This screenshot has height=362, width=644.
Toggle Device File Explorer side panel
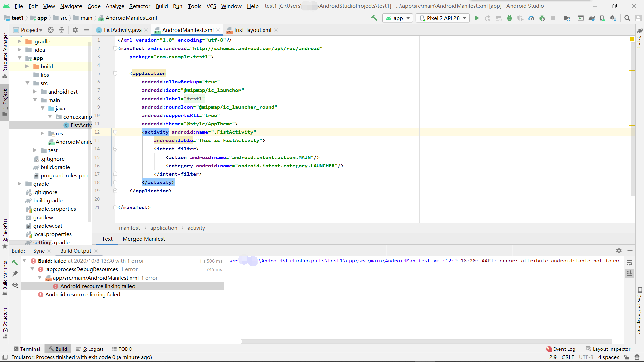(640, 310)
